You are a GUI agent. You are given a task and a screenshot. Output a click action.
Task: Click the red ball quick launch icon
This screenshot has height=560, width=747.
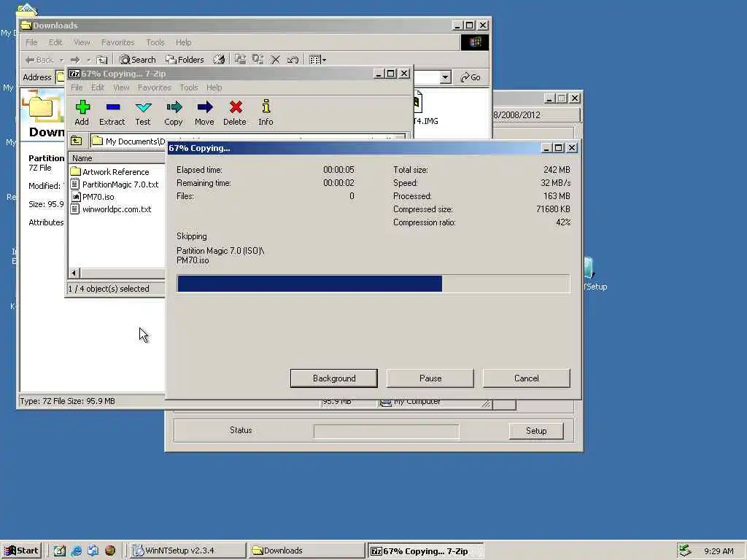point(110,551)
